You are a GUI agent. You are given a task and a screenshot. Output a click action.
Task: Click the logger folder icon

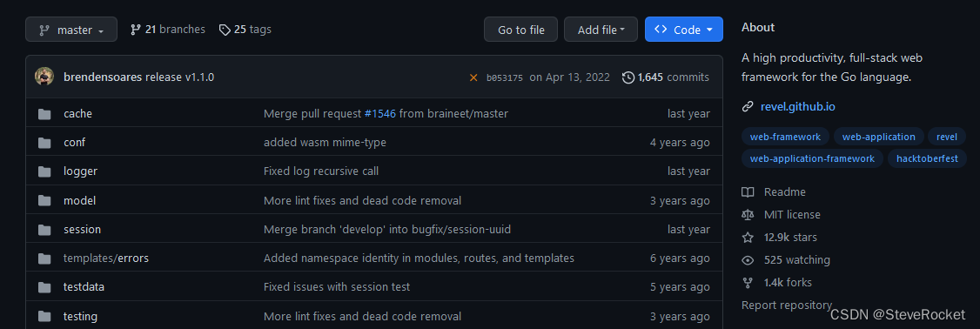point(44,171)
